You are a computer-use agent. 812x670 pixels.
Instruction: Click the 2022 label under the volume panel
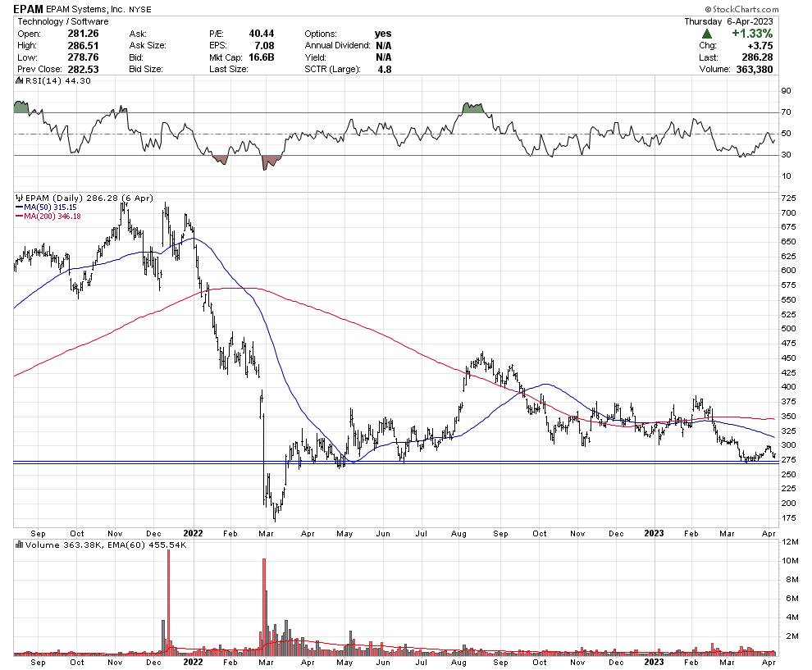click(193, 662)
